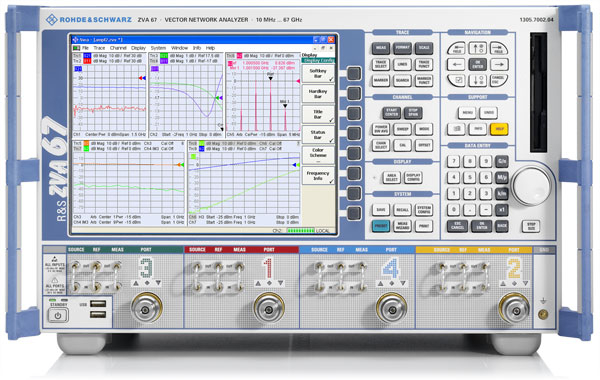Push the right arrow navigation key
Viewport: 600px width, 380px height.
pos(499,64)
